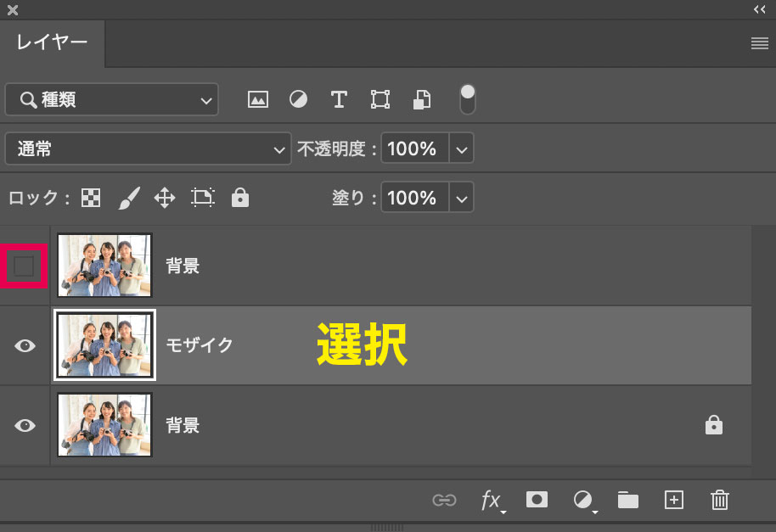Image resolution: width=776 pixels, height=532 pixels.
Task: Hide the モザイク layer with eye icon
Action: coord(25,345)
